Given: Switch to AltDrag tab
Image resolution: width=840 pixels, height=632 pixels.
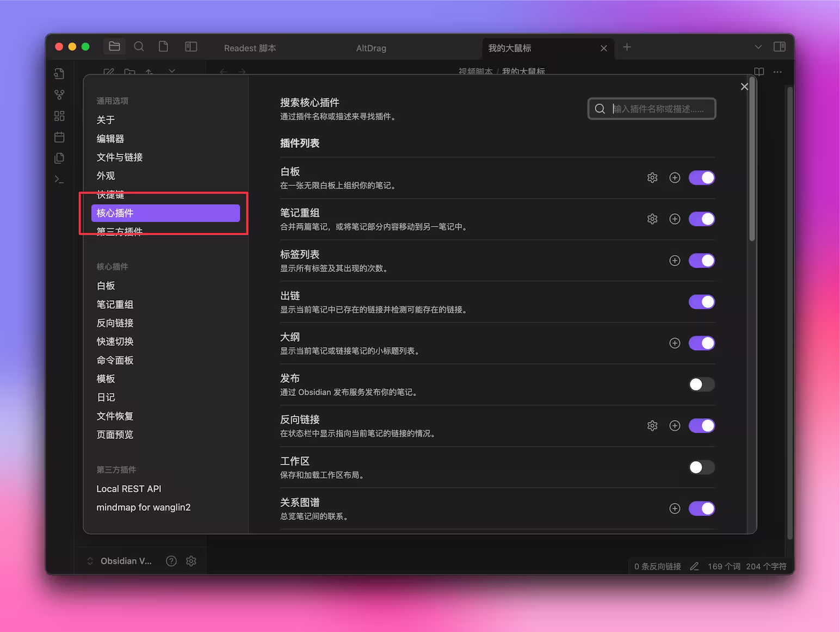Looking at the screenshot, I should [371, 48].
